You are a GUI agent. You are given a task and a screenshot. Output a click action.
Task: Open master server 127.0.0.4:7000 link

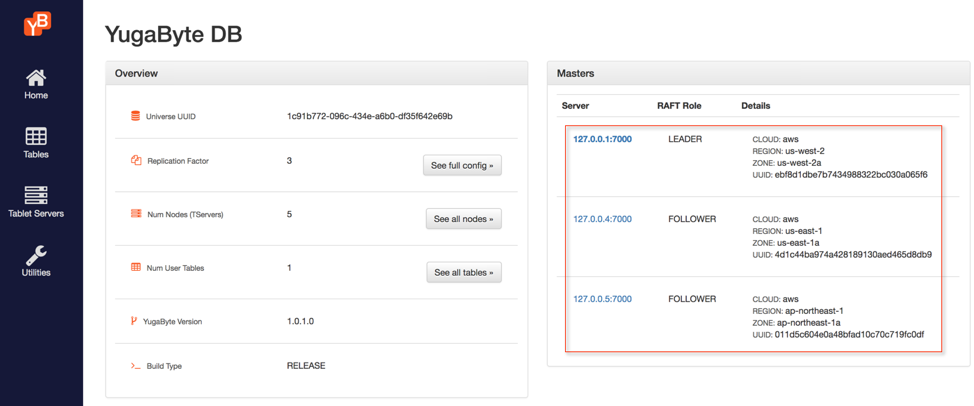[x=602, y=219]
